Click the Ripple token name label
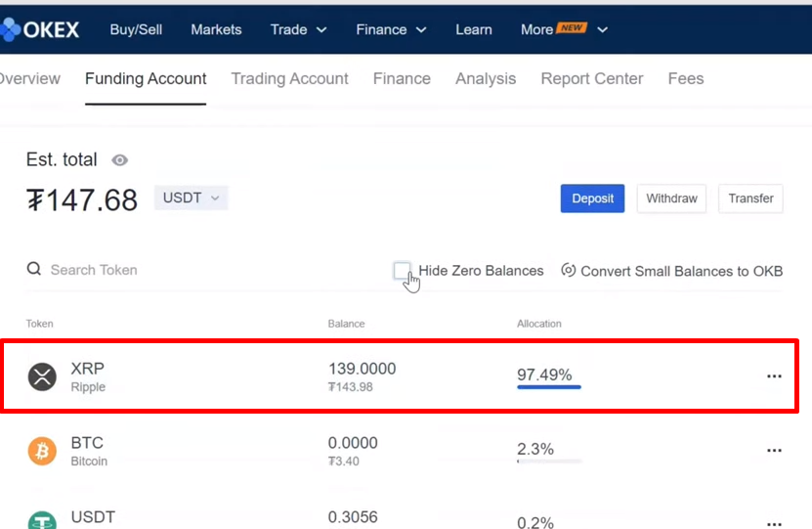The height and width of the screenshot is (529, 812). tap(88, 387)
